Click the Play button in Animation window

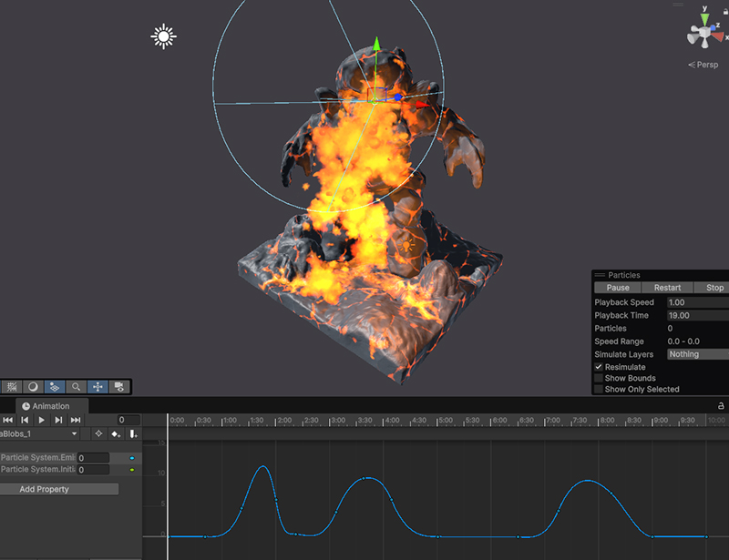click(x=41, y=420)
